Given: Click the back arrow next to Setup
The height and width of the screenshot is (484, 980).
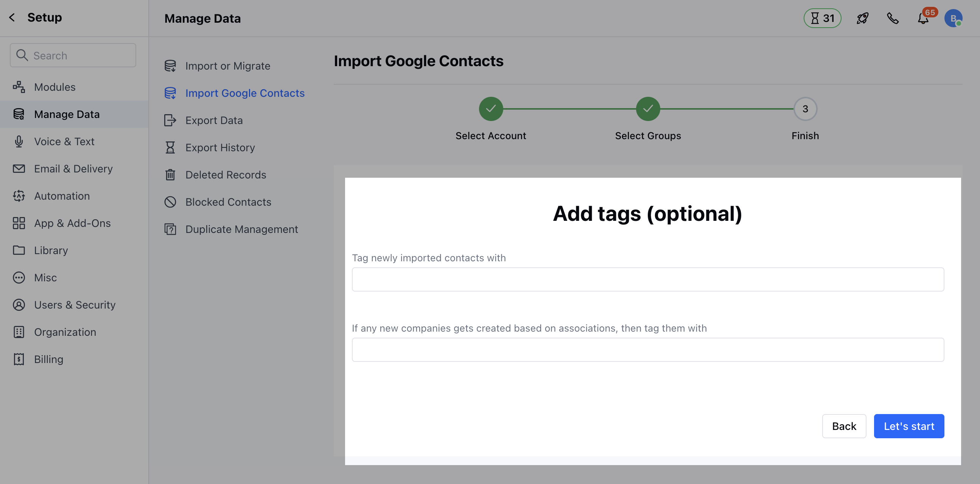Looking at the screenshot, I should pos(12,17).
